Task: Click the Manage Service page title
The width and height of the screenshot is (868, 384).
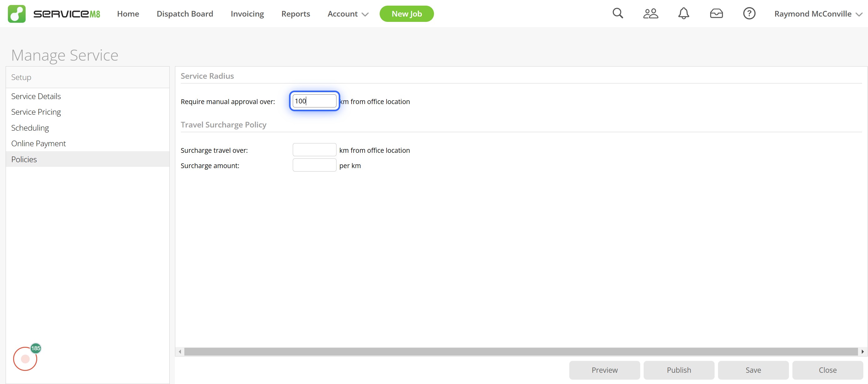Action: point(65,55)
